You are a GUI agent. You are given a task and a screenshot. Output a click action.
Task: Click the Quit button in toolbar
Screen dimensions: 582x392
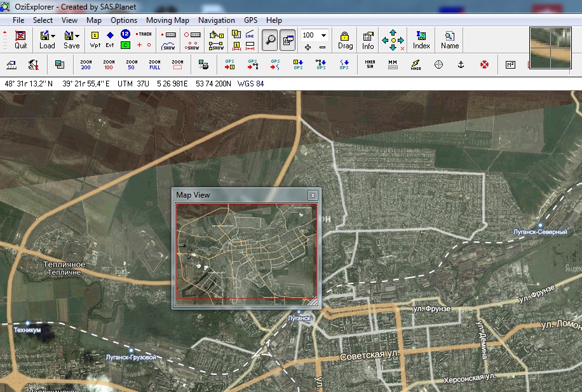[21, 39]
